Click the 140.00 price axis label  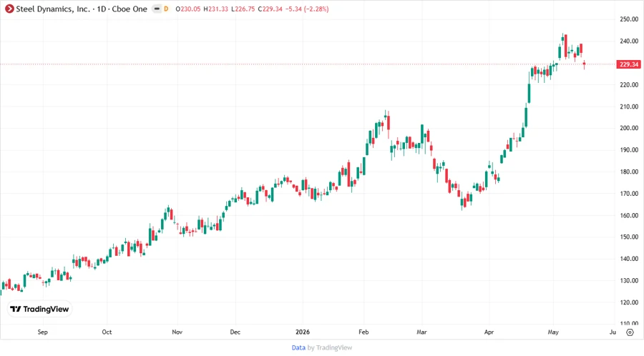pos(629,259)
